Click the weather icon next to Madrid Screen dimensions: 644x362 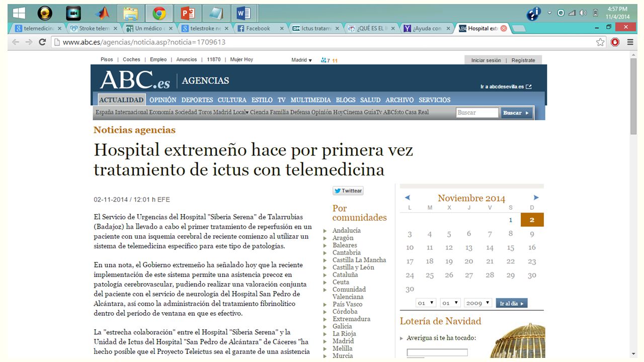[x=324, y=60]
